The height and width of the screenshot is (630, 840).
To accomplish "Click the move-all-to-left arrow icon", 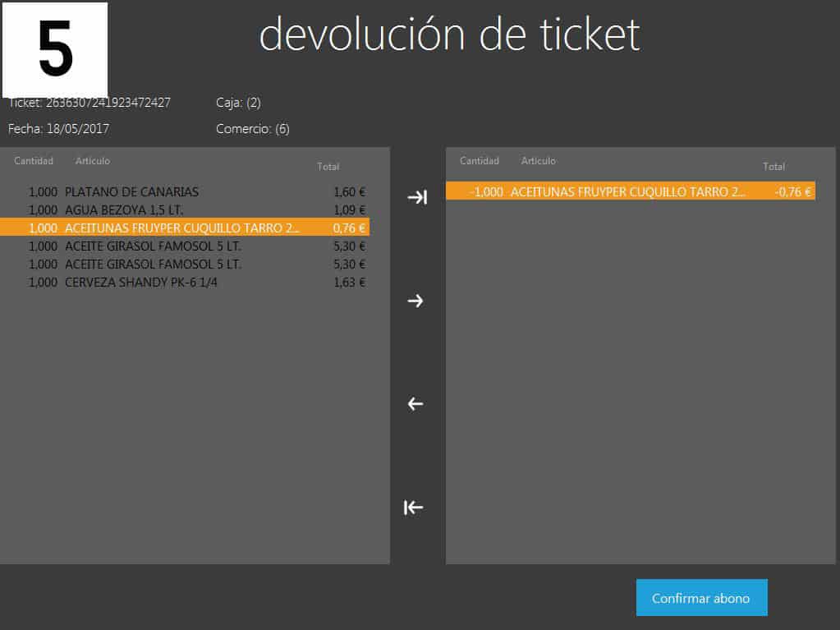I will [x=414, y=508].
